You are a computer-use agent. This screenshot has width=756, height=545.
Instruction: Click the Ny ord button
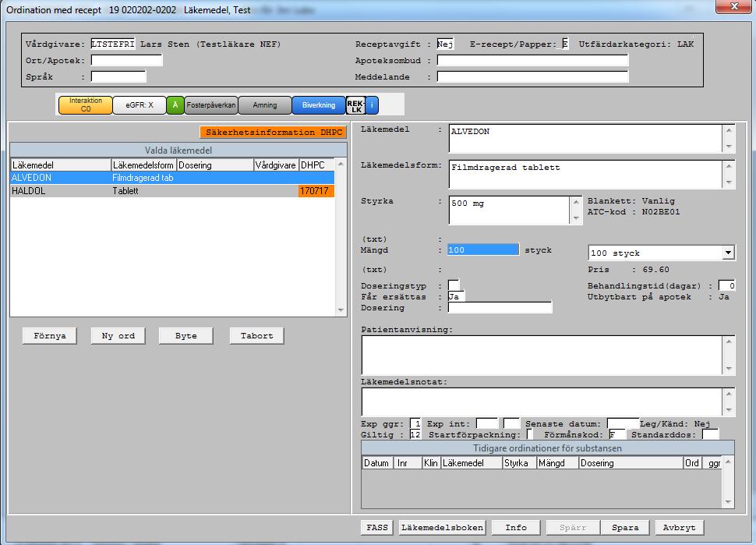[118, 336]
